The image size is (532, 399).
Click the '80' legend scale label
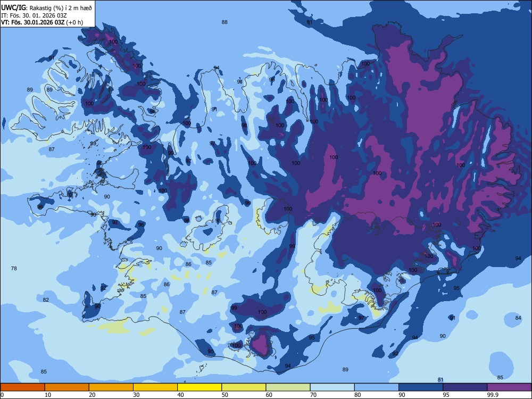(358, 395)
